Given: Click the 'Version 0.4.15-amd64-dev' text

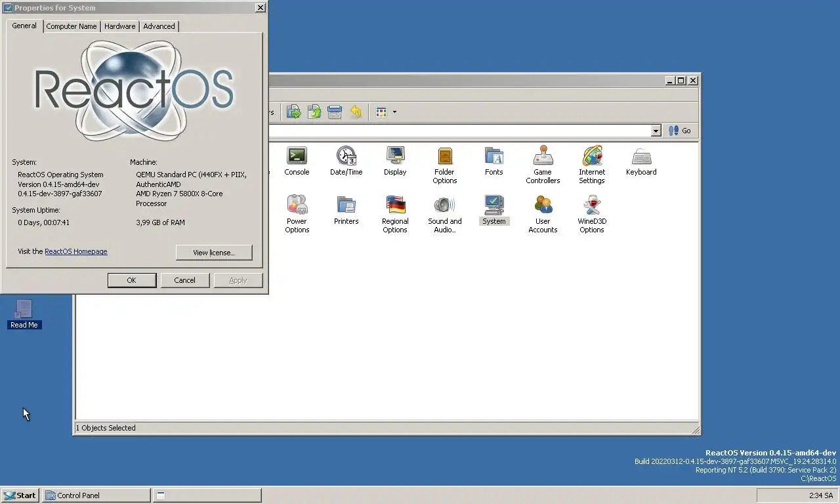Looking at the screenshot, I should coord(58,184).
